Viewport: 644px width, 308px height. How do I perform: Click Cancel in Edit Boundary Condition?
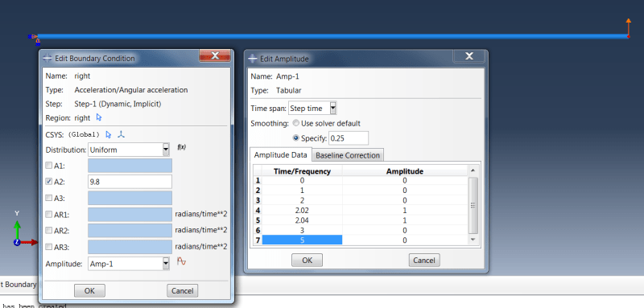click(x=183, y=291)
